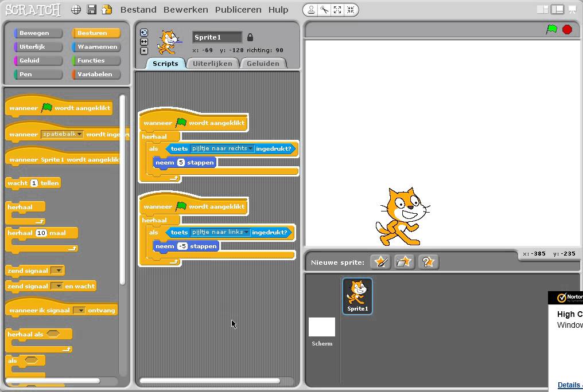583x392 pixels.
Task: Toggle the sprite drag lock icon
Action: (250, 37)
